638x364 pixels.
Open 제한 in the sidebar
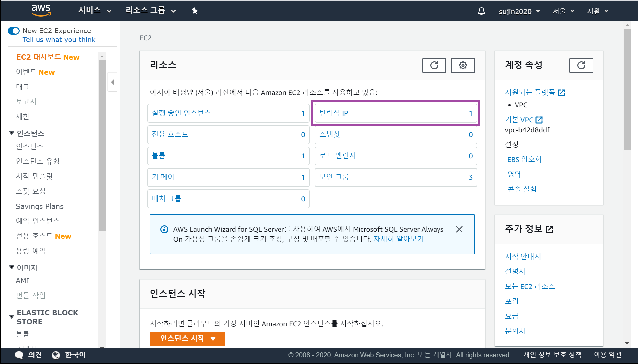(x=23, y=117)
